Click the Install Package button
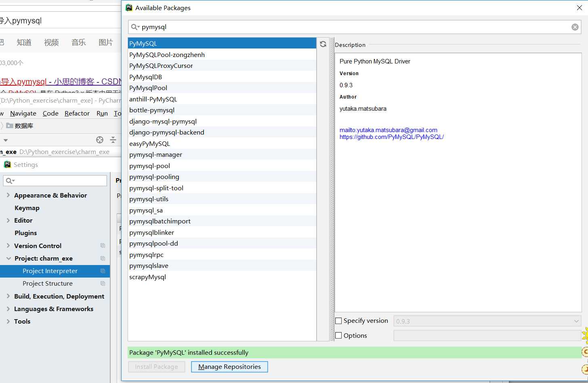588x383 pixels. pyautogui.click(x=156, y=367)
